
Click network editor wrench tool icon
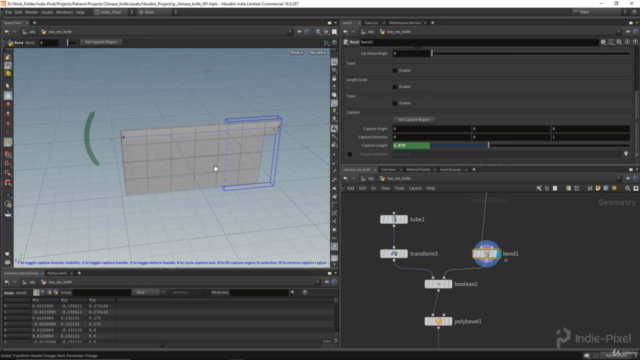[x=539, y=188]
